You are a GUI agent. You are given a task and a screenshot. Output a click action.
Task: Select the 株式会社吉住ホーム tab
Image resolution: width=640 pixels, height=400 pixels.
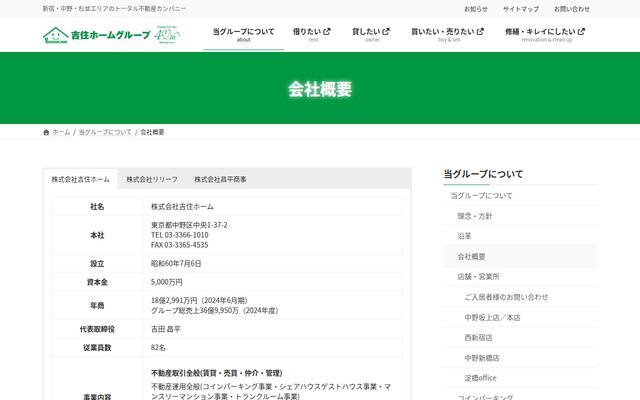point(80,179)
